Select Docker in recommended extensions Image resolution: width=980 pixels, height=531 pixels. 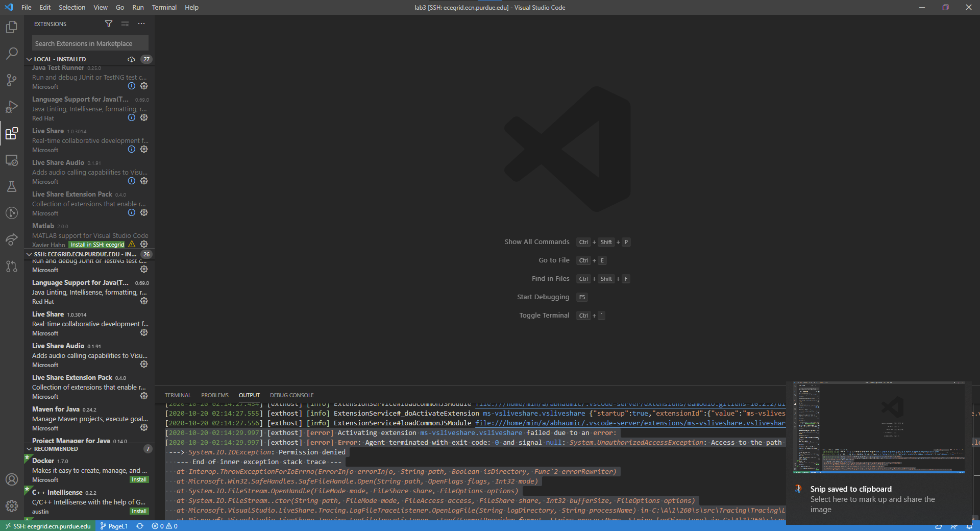[x=90, y=470]
